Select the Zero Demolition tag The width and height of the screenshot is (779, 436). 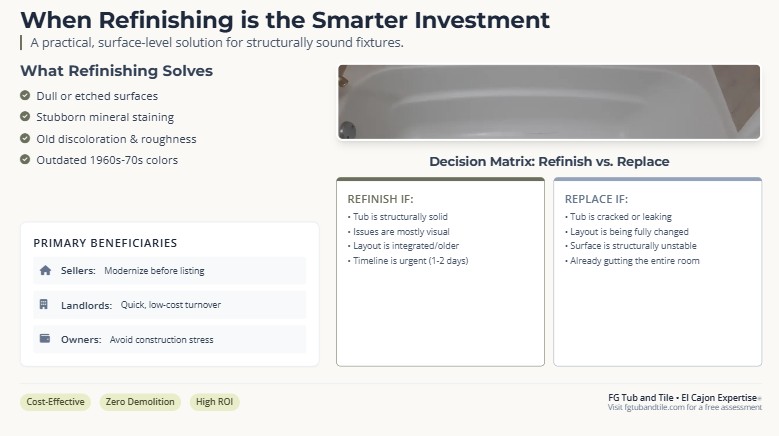pos(140,402)
